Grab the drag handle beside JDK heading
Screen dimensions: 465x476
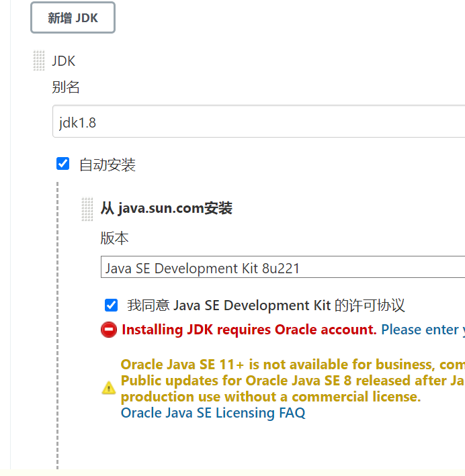pos(39,60)
